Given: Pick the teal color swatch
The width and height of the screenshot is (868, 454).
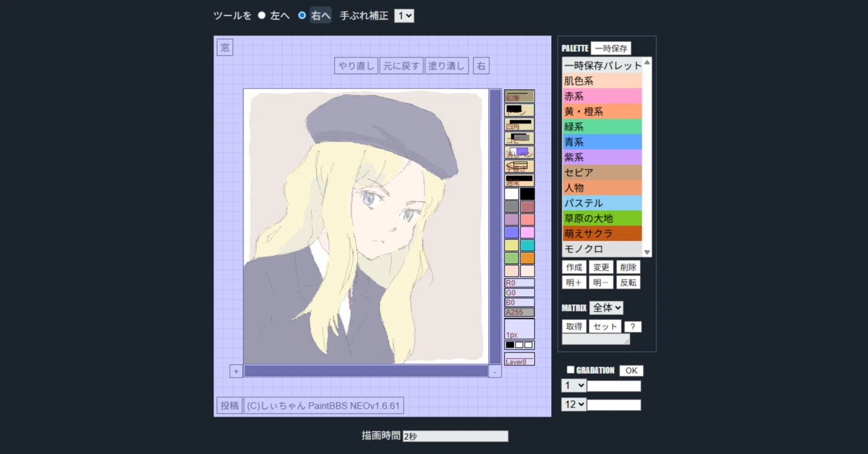Looking at the screenshot, I should [527, 245].
